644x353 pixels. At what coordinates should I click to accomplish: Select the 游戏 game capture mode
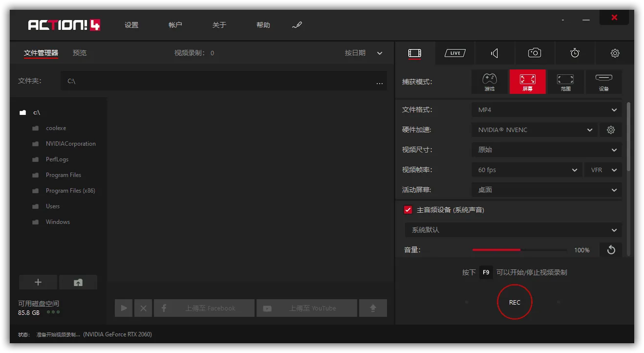(x=490, y=82)
